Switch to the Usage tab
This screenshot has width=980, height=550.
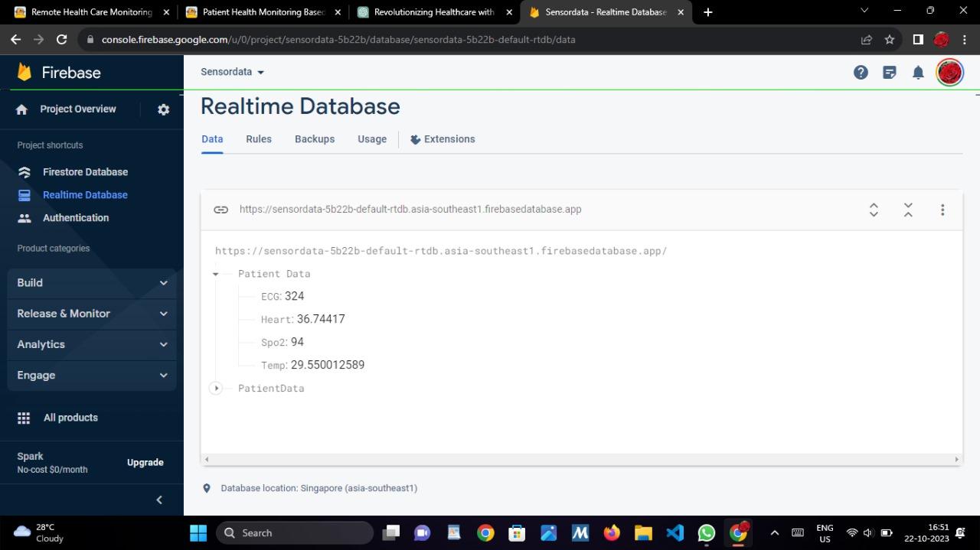pyautogui.click(x=372, y=139)
